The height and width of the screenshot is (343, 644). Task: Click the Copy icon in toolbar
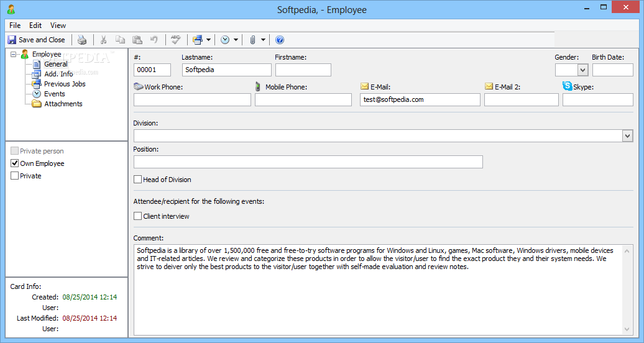(x=120, y=40)
